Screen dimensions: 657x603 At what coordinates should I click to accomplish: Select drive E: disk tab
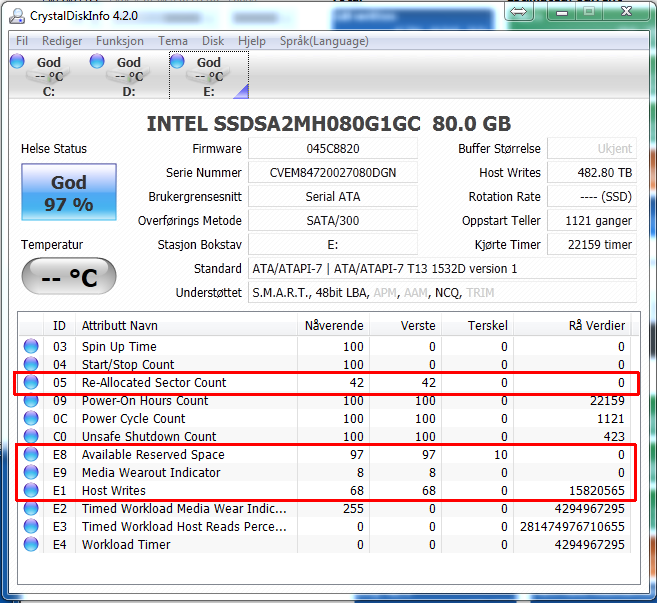[x=209, y=75]
